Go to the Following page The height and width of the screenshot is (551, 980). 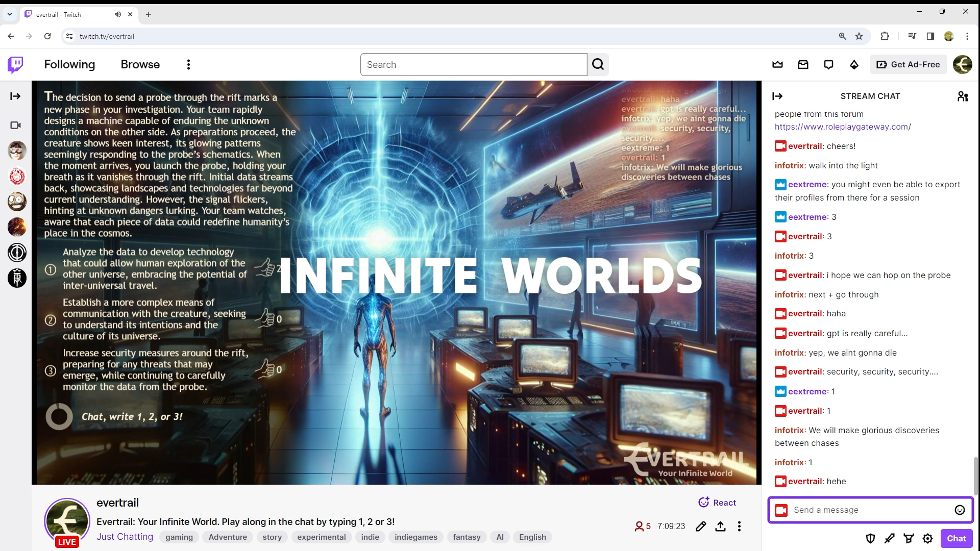(69, 65)
